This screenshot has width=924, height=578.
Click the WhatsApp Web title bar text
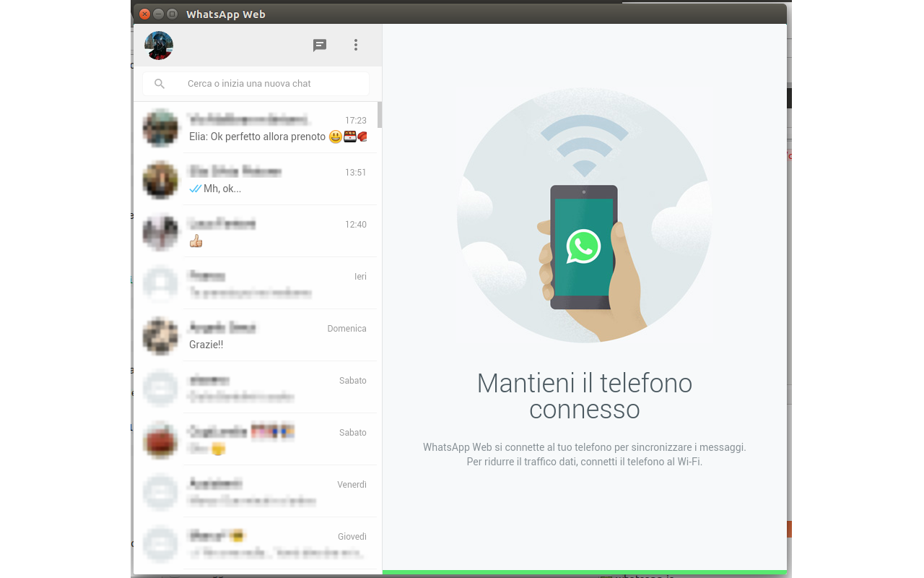[226, 14]
